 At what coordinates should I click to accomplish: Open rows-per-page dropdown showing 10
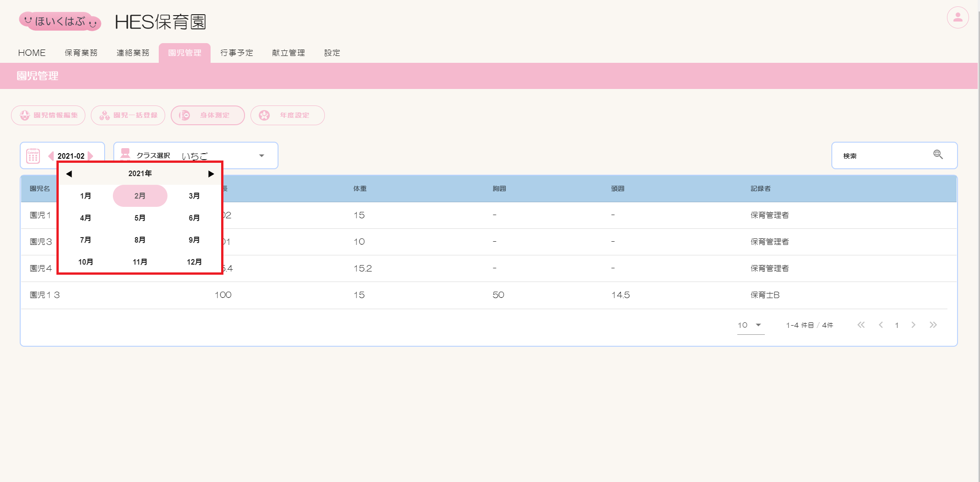(x=750, y=325)
